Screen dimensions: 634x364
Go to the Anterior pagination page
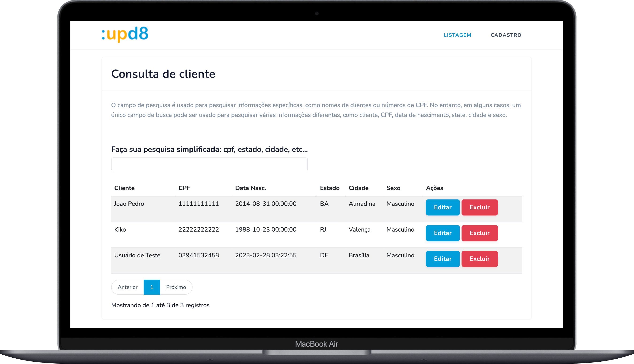(128, 287)
